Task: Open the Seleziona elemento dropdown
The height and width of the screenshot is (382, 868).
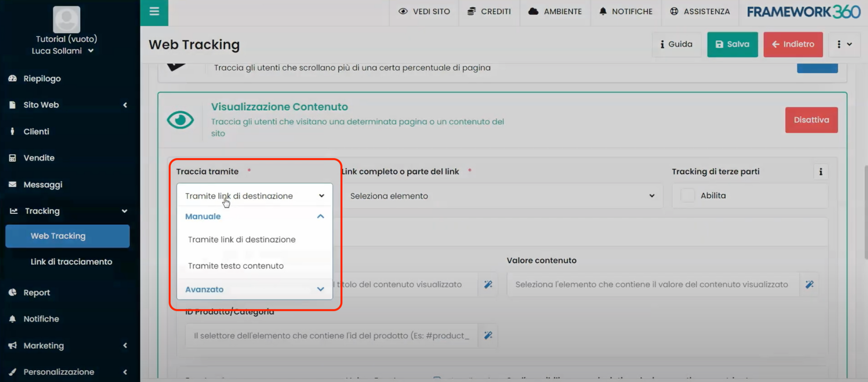Action: pyautogui.click(x=502, y=196)
